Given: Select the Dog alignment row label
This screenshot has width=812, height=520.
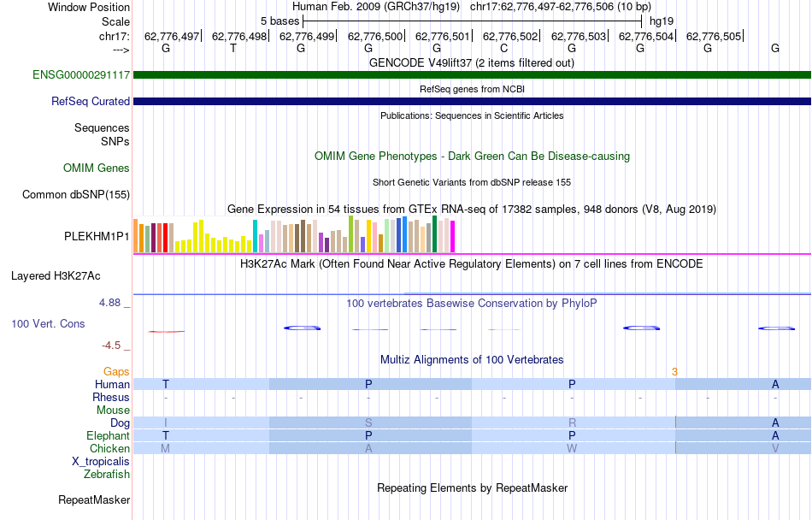Looking at the screenshot, I should tap(121, 422).
